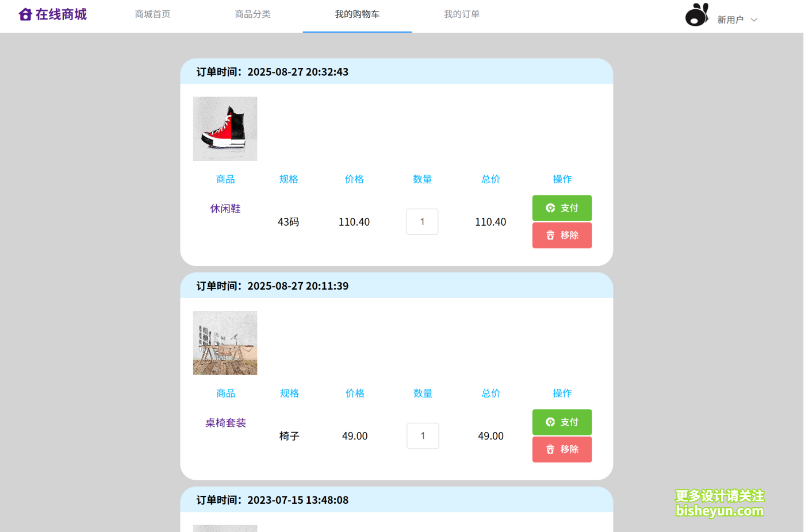Go to the 商品分类 tab
This screenshot has width=805, height=532.
pos(252,14)
